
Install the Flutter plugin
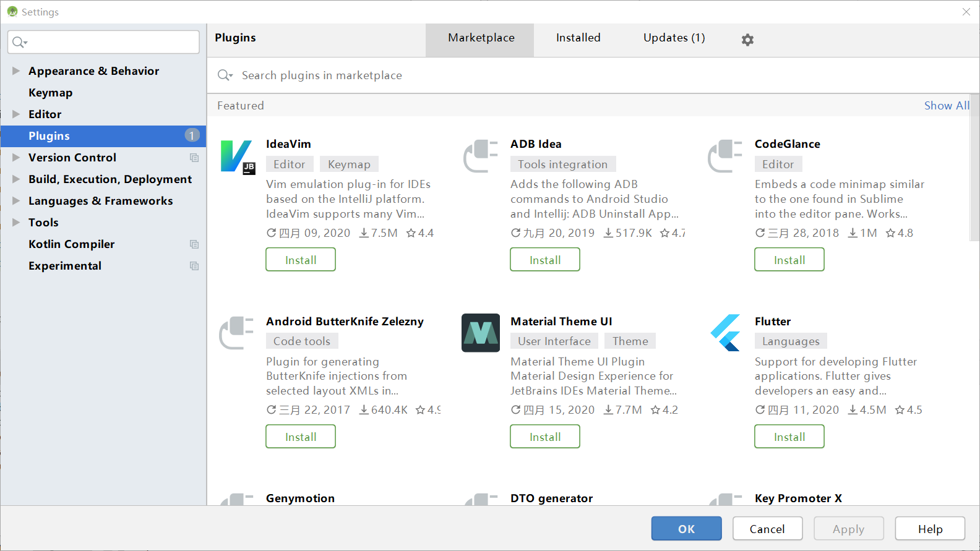[789, 437]
